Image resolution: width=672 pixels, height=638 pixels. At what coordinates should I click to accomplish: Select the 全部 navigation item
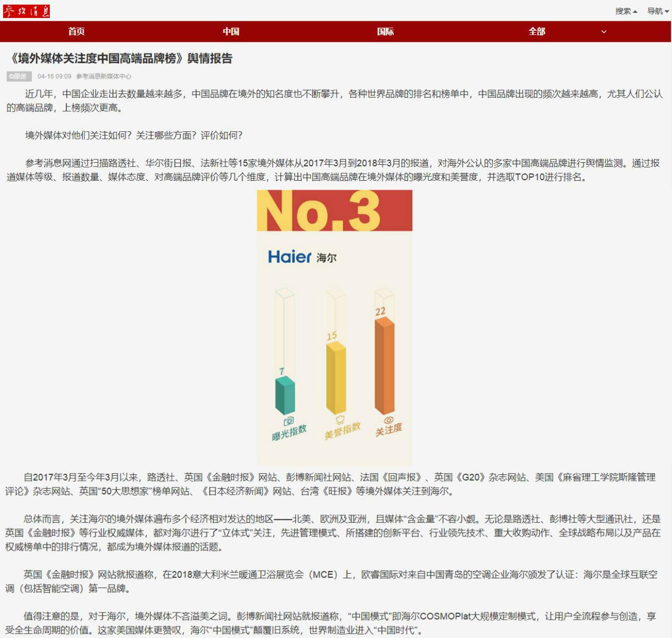[x=537, y=31]
